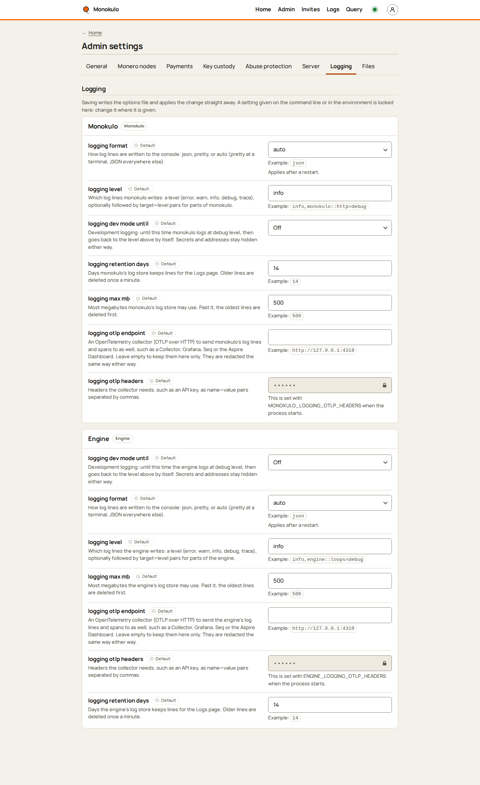
Task: Open the Monokulo logging format dropdown
Action: (330, 150)
